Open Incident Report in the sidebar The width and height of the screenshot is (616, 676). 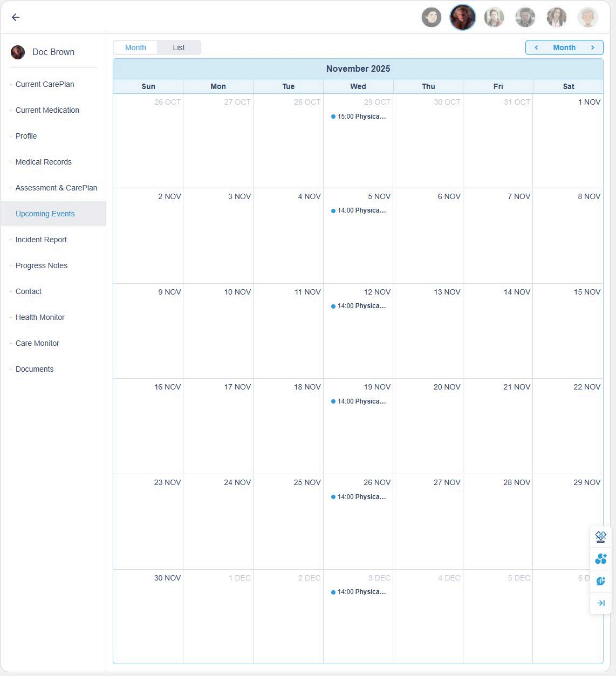[41, 240]
